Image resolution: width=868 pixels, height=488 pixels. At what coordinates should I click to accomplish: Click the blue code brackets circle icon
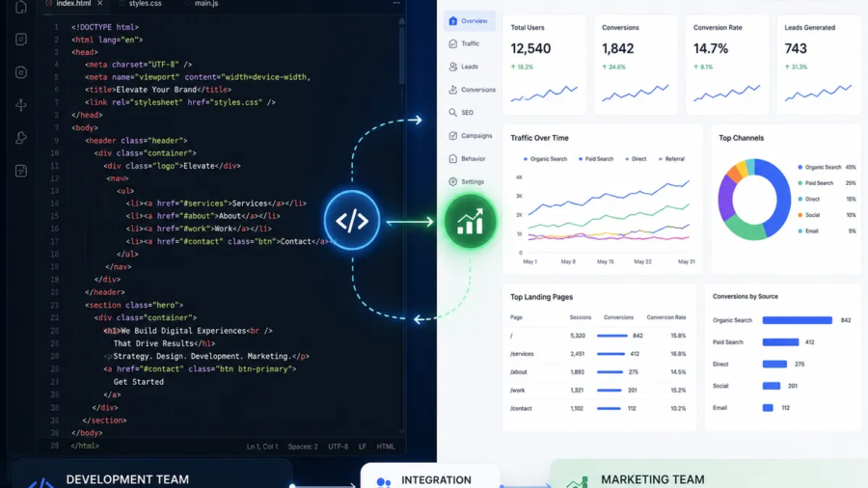coord(352,221)
